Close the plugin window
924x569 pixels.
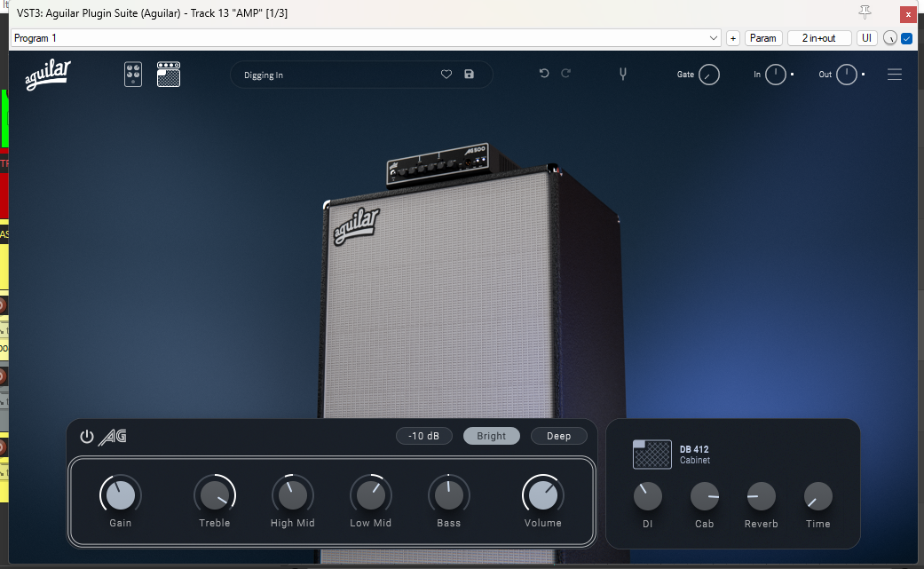pos(908,14)
